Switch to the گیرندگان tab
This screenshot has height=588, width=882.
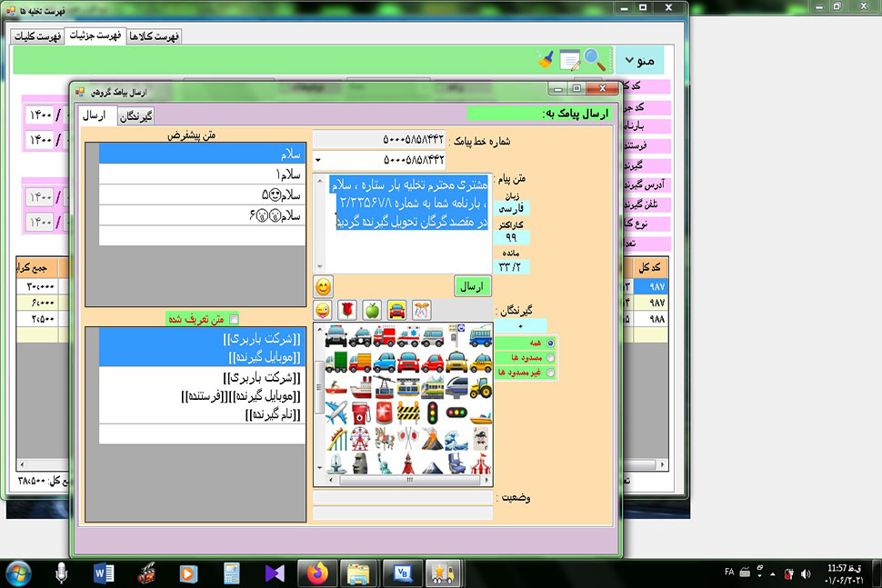[136, 116]
